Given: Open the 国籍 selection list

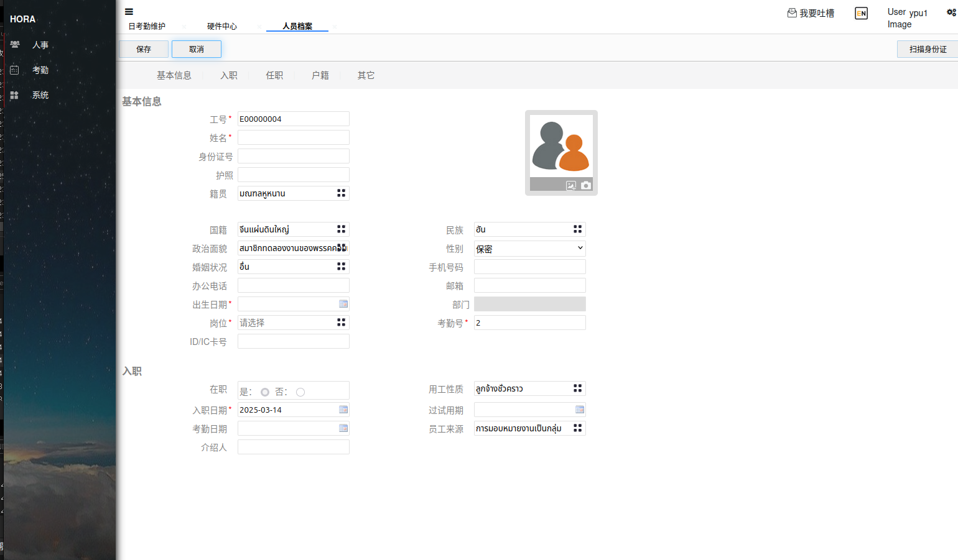Looking at the screenshot, I should (x=341, y=229).
